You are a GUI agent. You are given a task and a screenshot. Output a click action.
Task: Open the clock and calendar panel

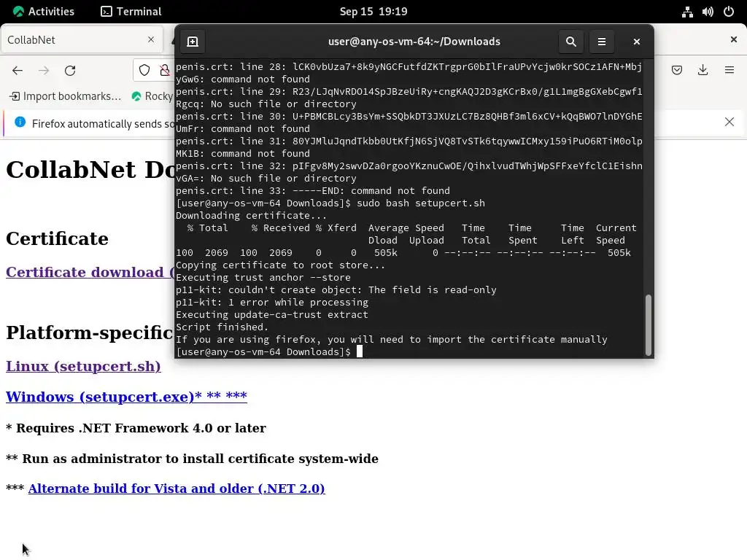[373, 12]
